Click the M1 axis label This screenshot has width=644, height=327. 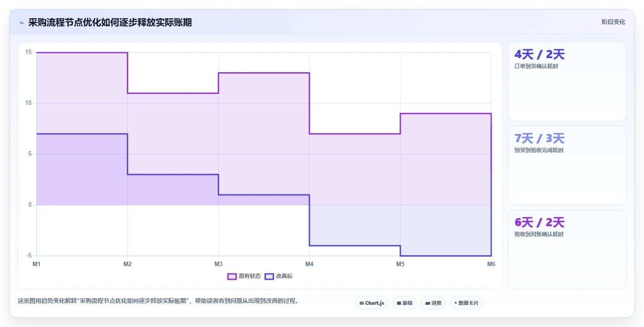36,264
